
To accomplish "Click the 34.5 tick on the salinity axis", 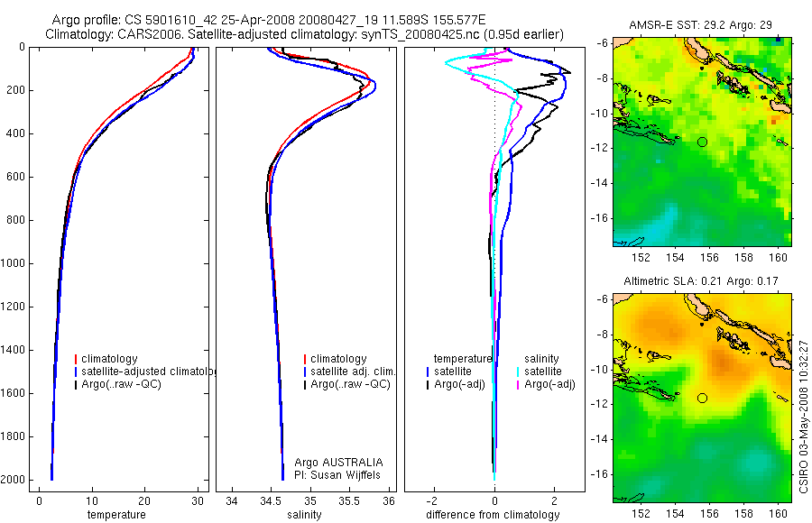I will coord(271,501).
